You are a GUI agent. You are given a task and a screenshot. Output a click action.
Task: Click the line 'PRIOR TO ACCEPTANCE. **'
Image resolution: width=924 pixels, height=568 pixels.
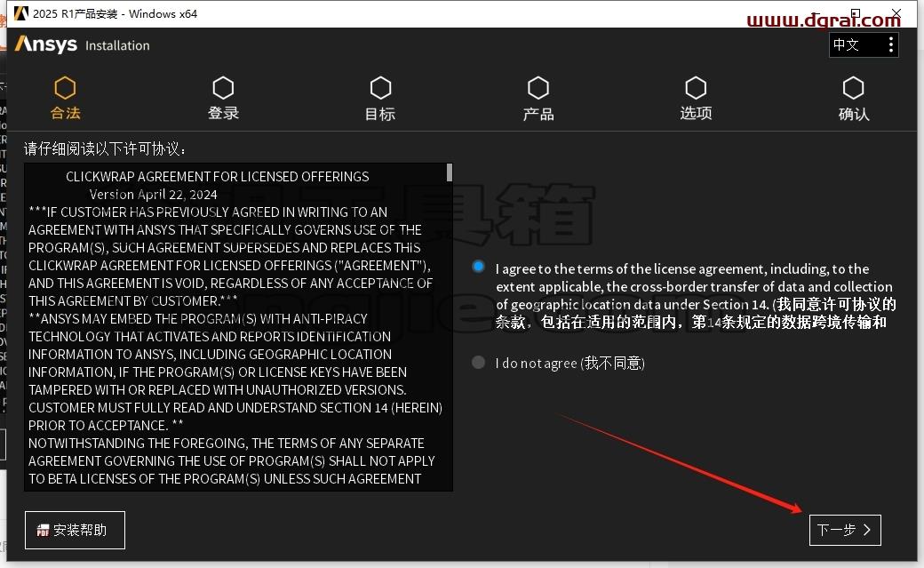106,425
